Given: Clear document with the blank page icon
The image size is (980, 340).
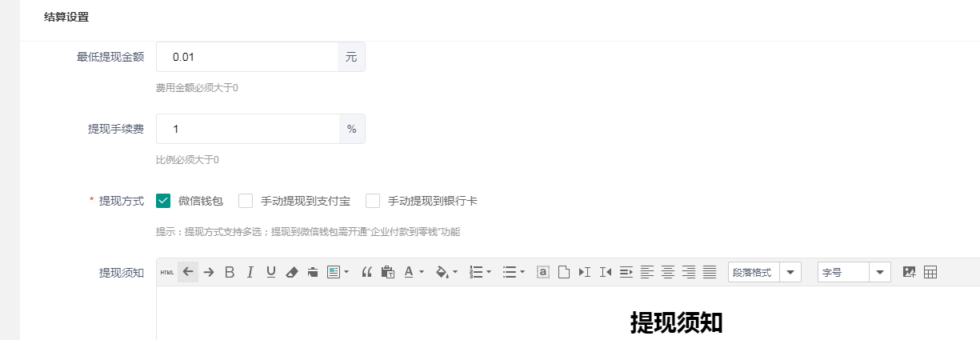Looking at the screenshot, I should 563,272.
